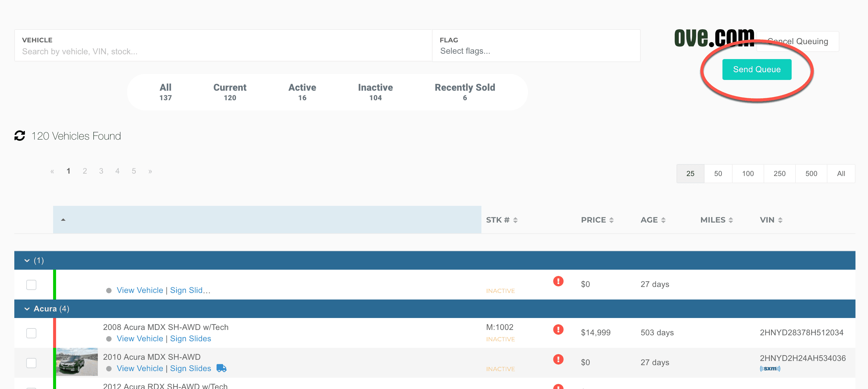Click the blue truck icon beside Sign Slides
Image resolution: width=868 pixels, height=389 pixels.
point(221,368)
